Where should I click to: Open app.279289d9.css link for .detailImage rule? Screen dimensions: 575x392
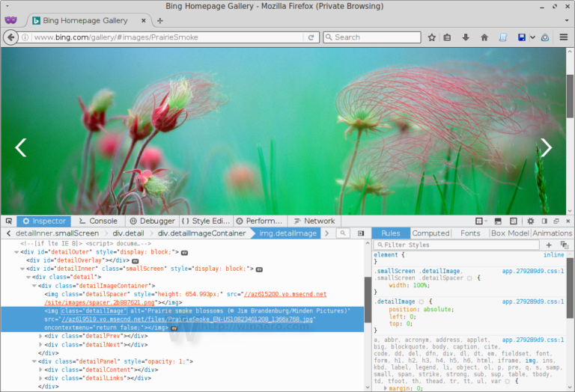tap(533, 301)
